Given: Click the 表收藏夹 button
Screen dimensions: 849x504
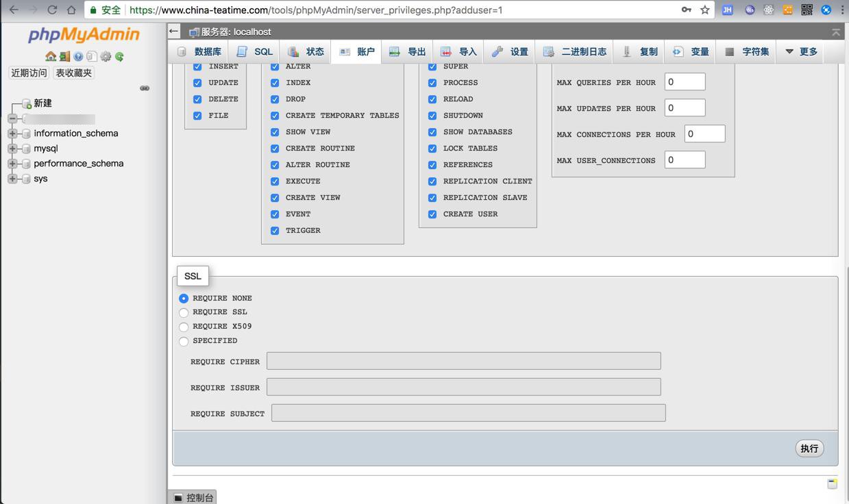Looking at the screenshot, I should click(x=74, y=73).
